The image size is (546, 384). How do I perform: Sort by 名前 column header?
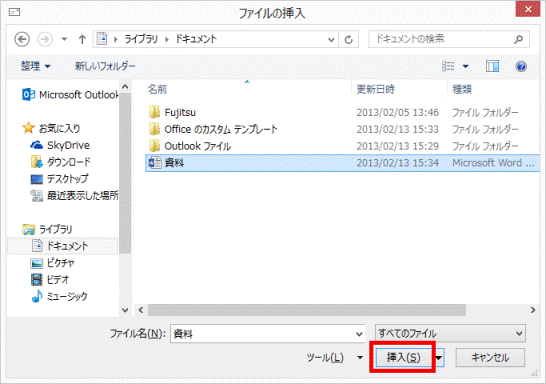(x=157, y=89)
